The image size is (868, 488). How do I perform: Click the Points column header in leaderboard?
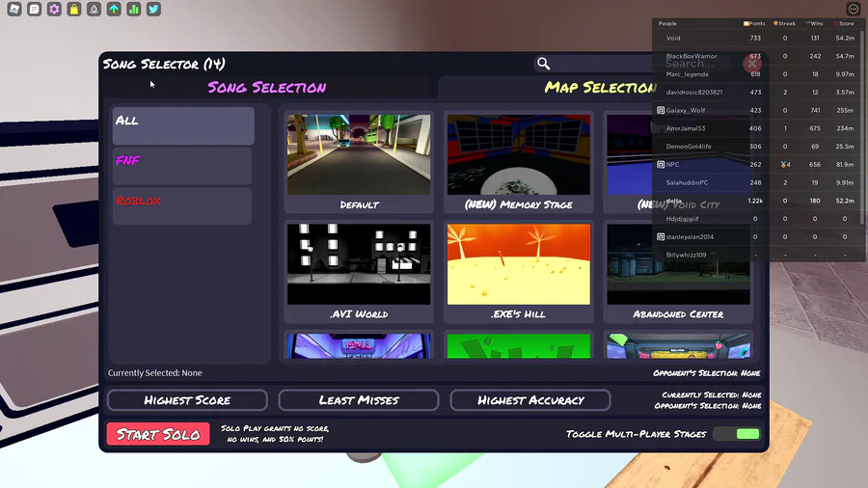click(754, 23)
